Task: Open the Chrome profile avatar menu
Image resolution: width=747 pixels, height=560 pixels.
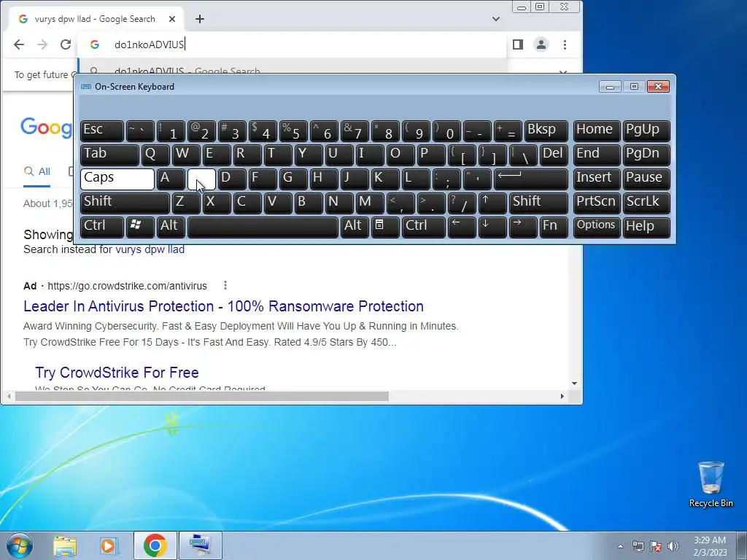Action: pos(541,44)
